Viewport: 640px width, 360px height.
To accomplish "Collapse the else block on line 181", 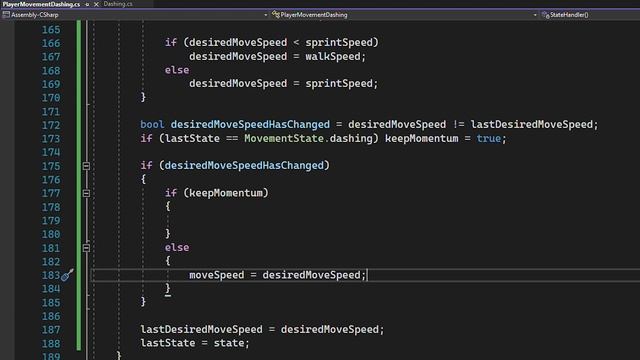I will 86,248.
